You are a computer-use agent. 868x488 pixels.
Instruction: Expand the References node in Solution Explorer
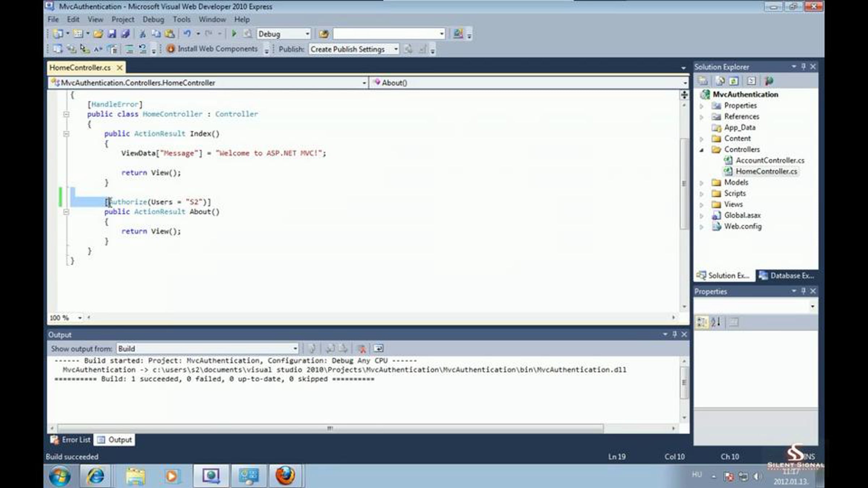(701, 117)
